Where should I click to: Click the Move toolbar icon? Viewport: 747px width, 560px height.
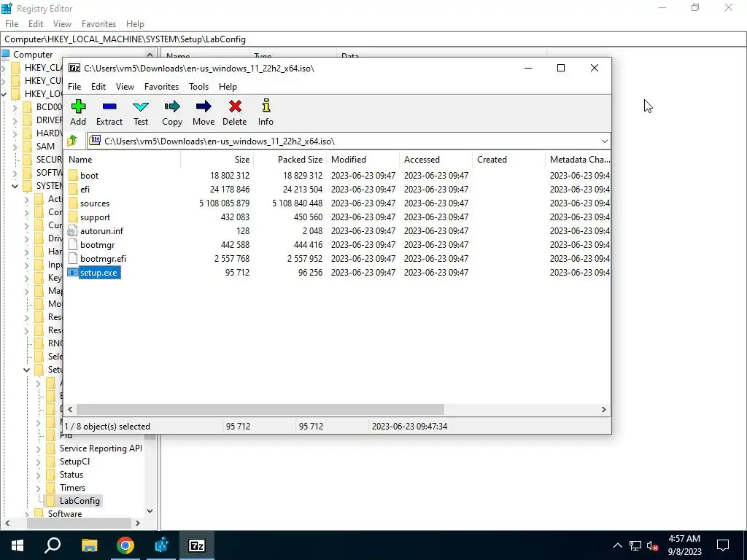pos(204,112)
